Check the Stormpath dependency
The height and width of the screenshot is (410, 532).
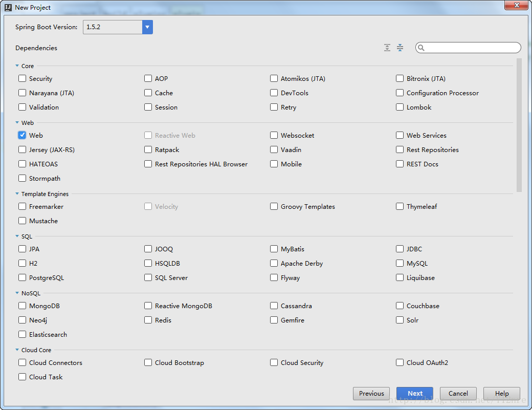click(x=22, y=178)
